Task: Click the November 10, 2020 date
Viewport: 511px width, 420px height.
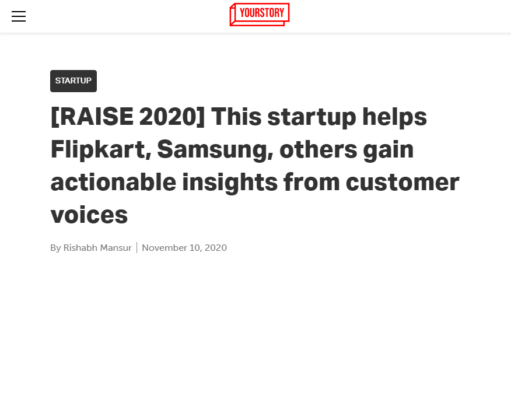Action: (x=184, y=247)
